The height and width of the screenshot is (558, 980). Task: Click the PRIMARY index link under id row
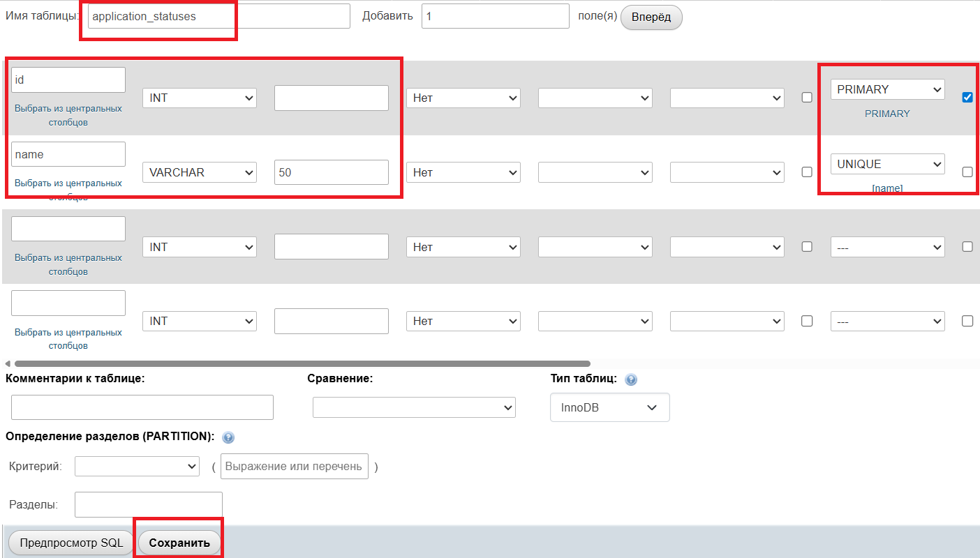[x=886, y=114]
